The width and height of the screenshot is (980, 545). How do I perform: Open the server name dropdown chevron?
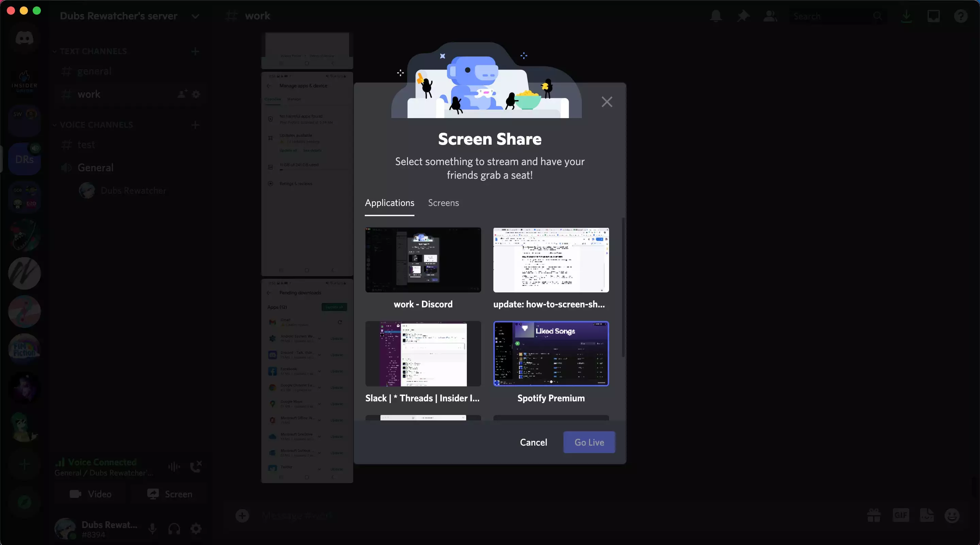tap(195, 16)
